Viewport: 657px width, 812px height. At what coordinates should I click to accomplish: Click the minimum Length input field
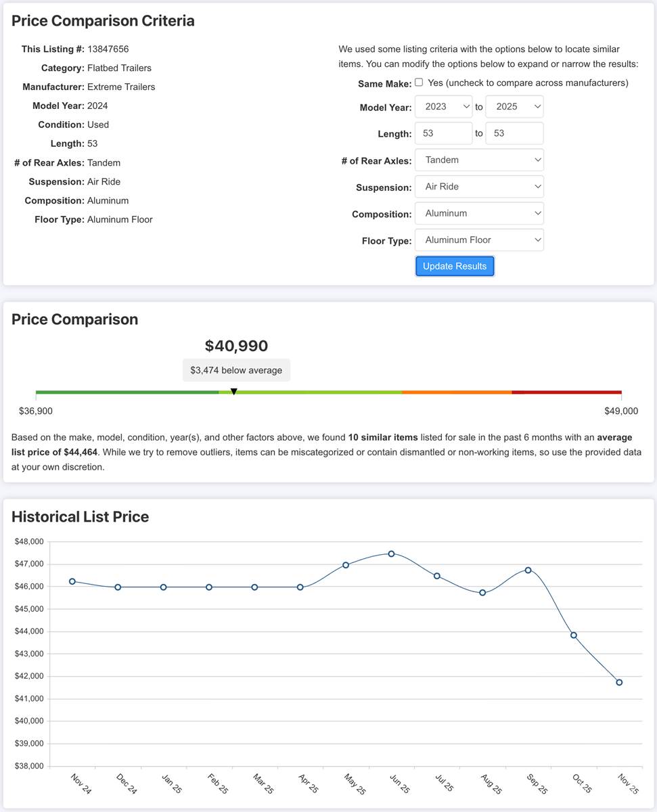(x=443, y=133)
